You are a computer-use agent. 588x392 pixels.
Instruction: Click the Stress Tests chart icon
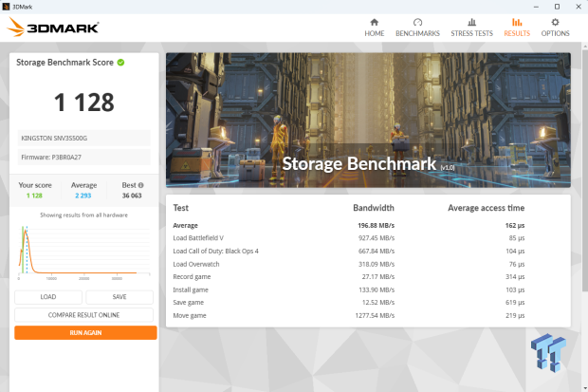pos(471,22)
